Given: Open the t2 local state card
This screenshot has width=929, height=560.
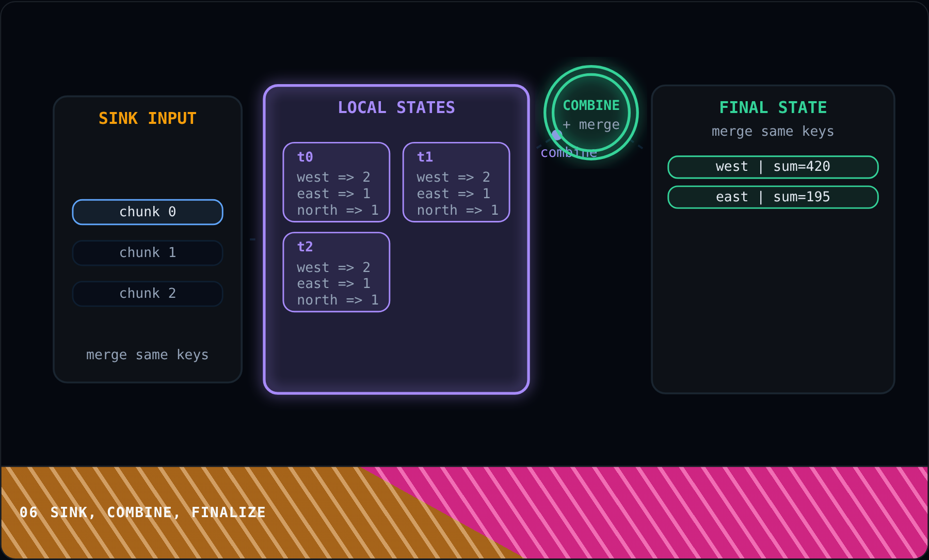Looking at the screenshot, I should click(x=337, y=272).
